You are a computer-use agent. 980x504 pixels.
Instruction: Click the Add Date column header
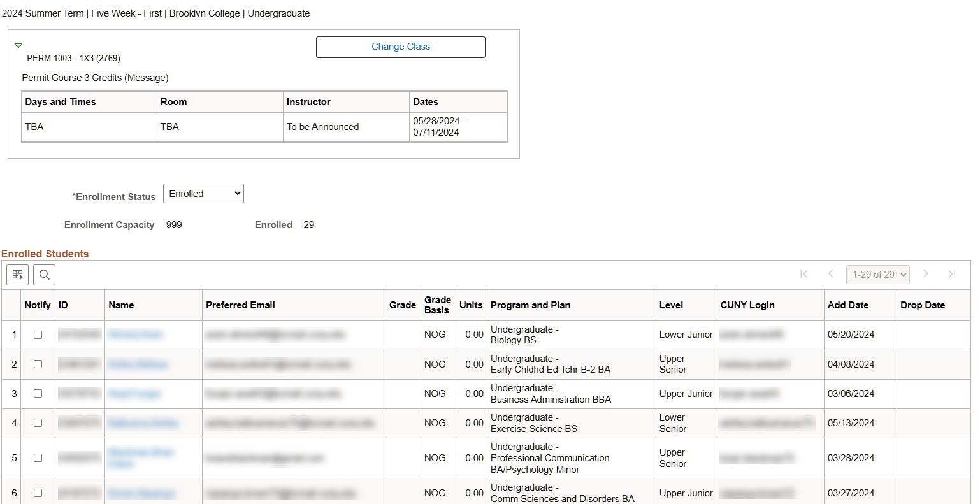tap(847, 305)
